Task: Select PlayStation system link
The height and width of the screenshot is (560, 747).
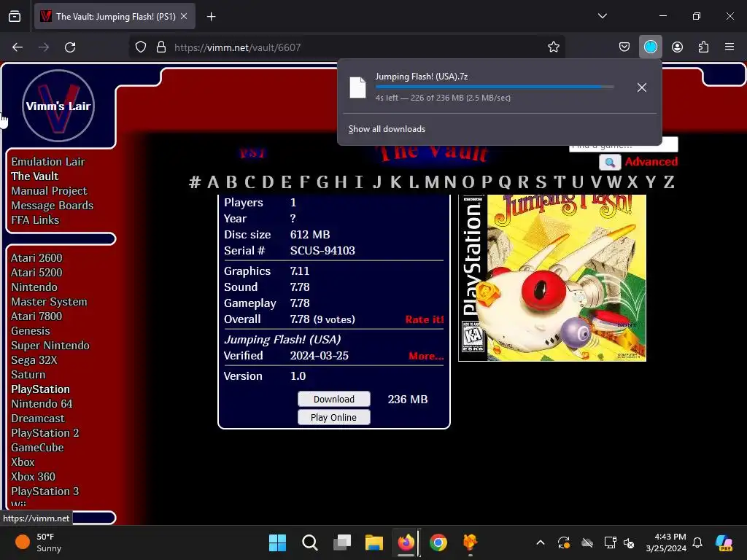Action: pos(41,389)
